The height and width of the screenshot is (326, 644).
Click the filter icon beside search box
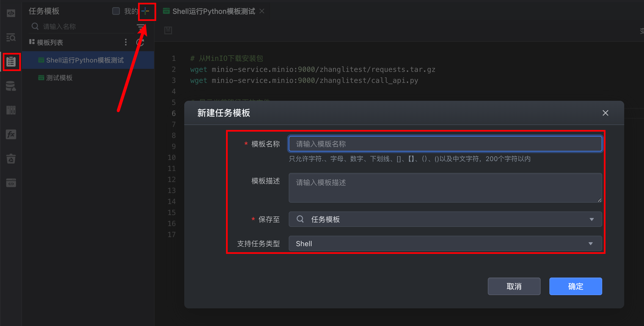pyautogui.click(x=141, y=26)
